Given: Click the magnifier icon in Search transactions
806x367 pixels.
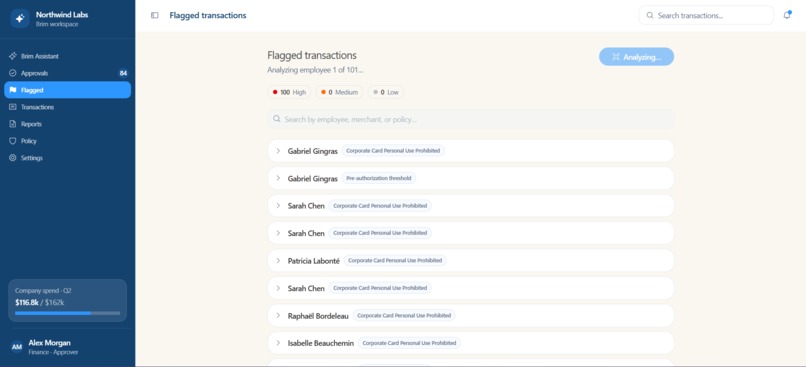Looking at the screenshot, I should pyautogui.click(x=650, y=15).
